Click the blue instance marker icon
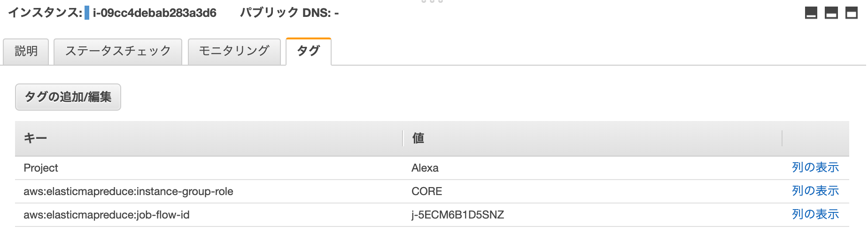 pos(87,13)
